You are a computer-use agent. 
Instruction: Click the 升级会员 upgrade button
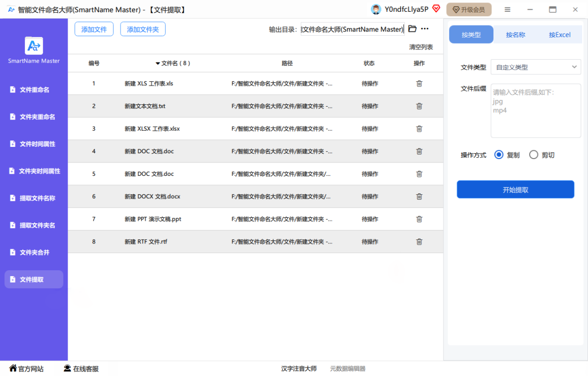[x=468, y=9]
